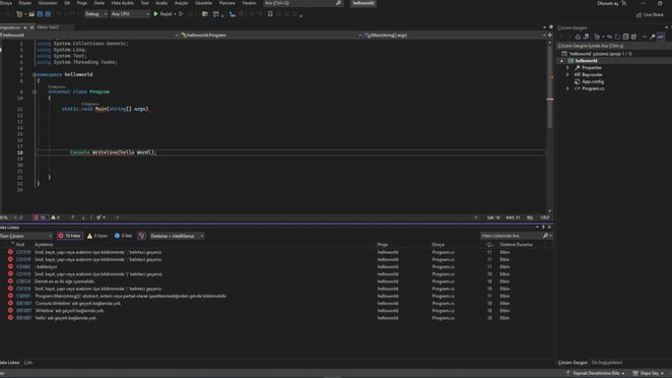
Task: Click the source control arrow icon in status bar
Action: pos(568,373)
